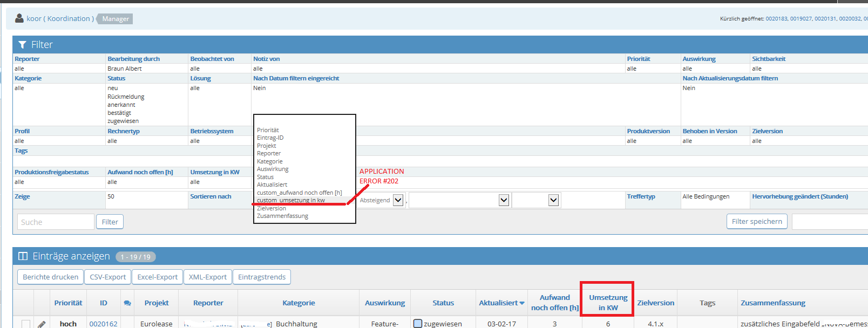Click the Suche search input field
Screen dimensions: 868x328
pyautogui.click(x=56, y=222)
